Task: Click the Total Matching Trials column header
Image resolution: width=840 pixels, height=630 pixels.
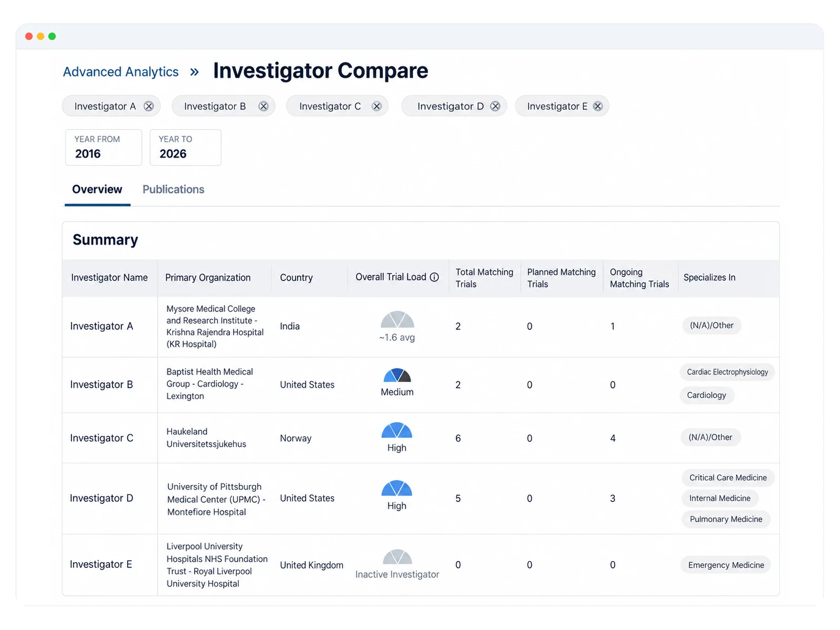Action: coord(484,278)
